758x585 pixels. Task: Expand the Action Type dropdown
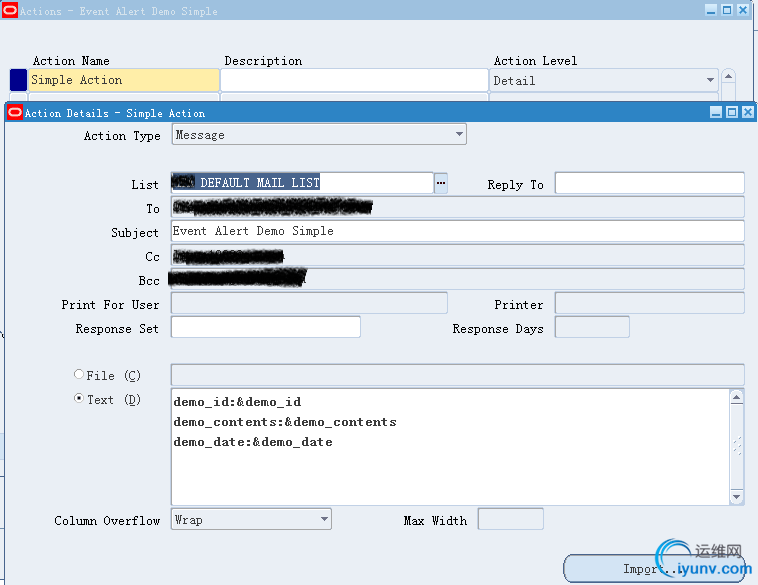click(459, 134)
